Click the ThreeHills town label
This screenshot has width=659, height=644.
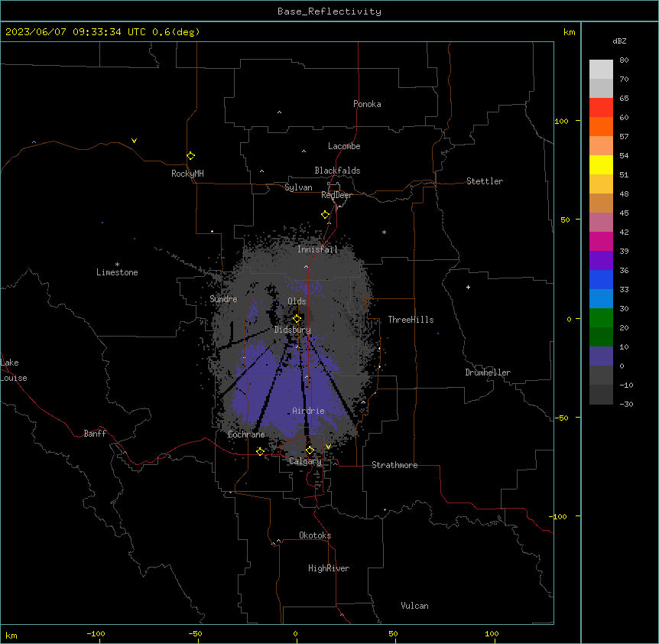click(x=411, y=320)
